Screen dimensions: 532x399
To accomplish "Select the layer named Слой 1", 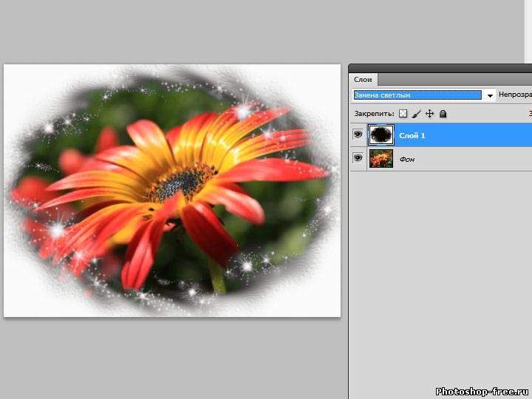I will [x=412, y=136].
